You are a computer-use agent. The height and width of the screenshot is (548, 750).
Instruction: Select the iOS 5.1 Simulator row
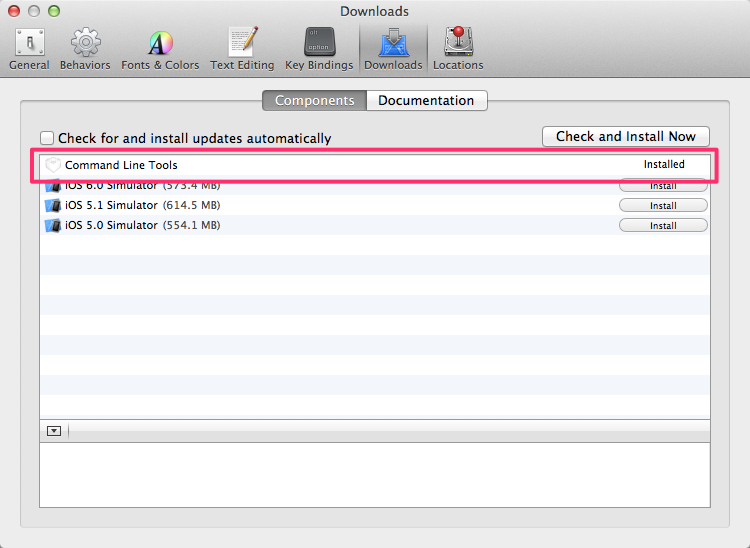tap(375, 205)
